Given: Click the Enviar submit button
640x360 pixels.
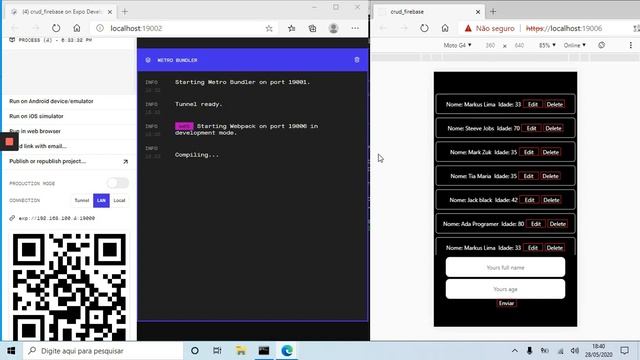Looking at the screenshot, I should point(506,303).
